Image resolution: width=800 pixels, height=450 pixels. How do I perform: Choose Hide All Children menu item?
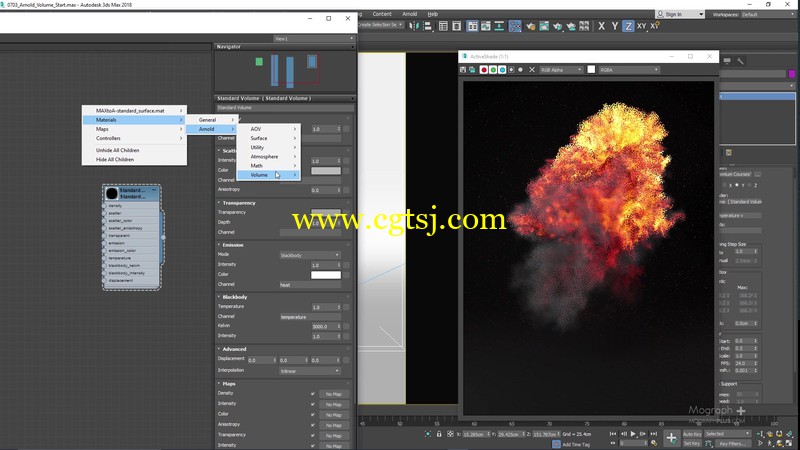click(x=134, y=160)
